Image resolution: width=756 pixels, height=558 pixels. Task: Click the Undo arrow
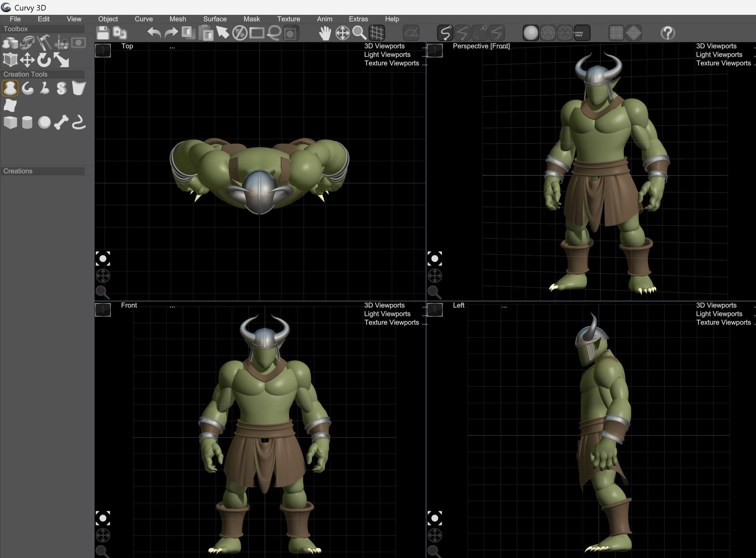click(154, 33)
